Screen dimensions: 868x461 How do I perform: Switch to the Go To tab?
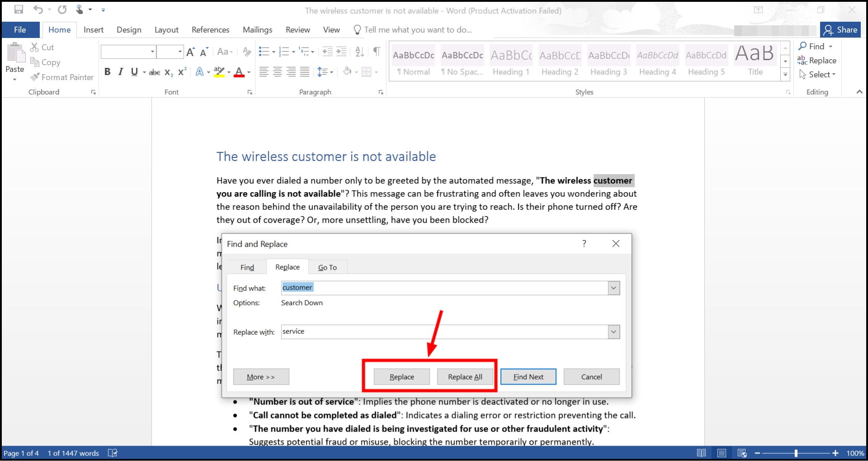tap(327, 267)
